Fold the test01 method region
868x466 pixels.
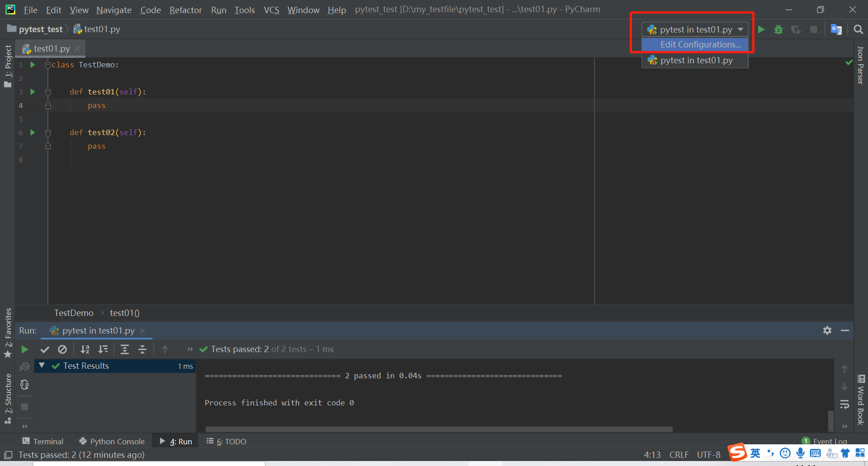point(48,92)
